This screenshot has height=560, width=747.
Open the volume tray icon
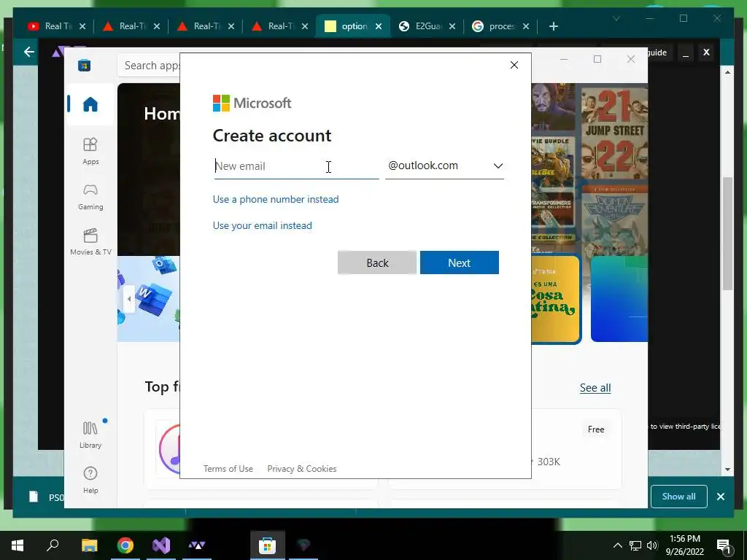(652, 545)
